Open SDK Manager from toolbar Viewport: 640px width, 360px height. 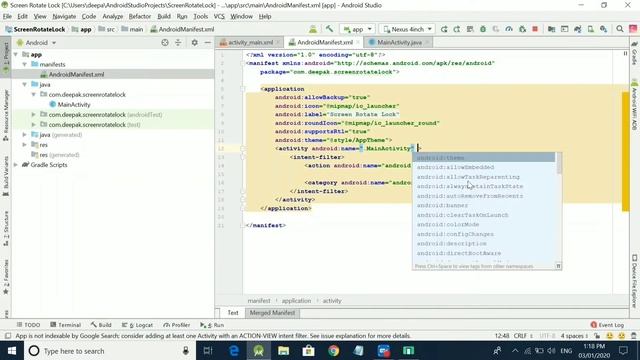(x=604, y=29)
